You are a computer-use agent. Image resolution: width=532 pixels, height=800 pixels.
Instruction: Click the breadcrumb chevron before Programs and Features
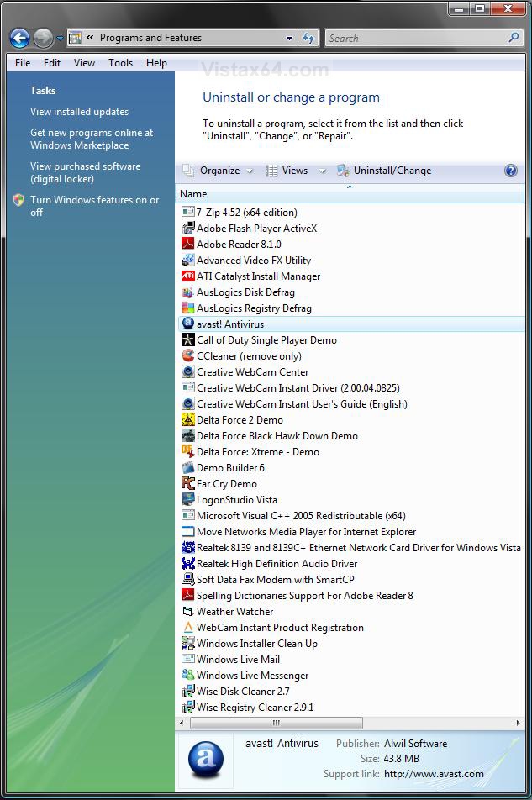coord(90,37)
